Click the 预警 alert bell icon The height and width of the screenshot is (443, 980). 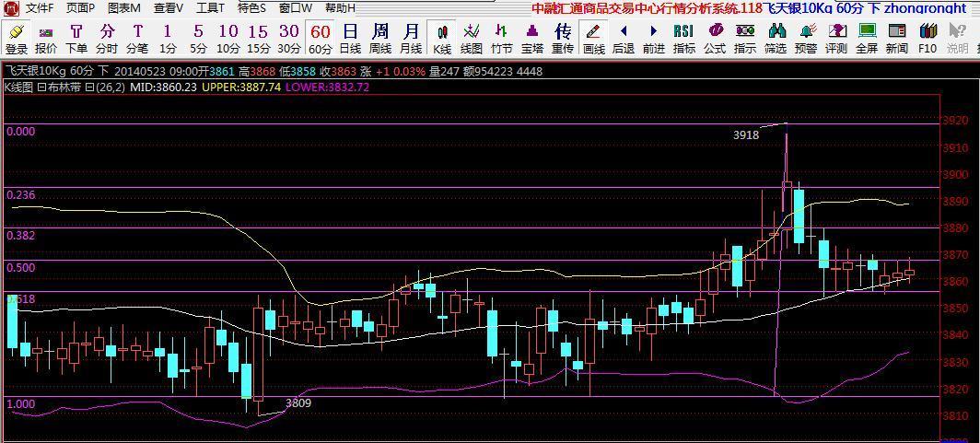[805, 38]
